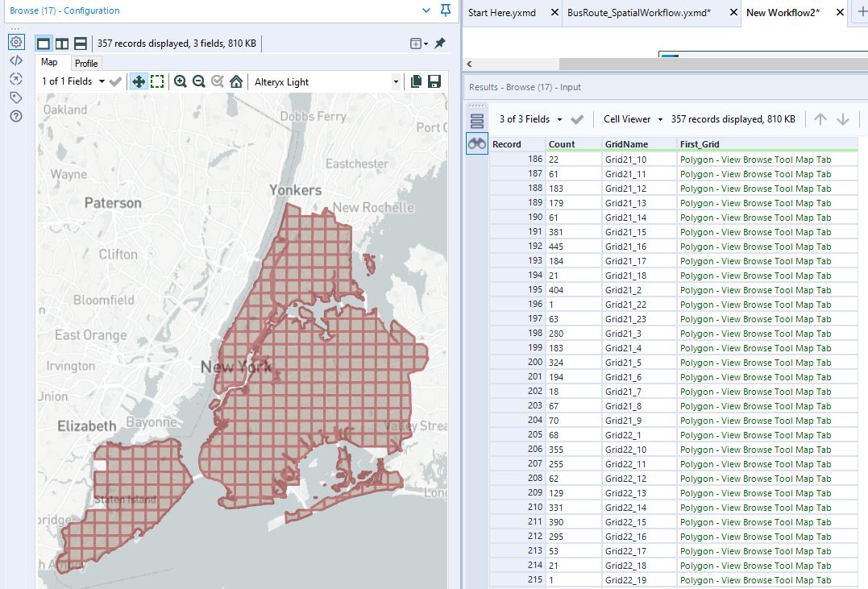The height and width of the screenshot is (589, 868).
Task: Click the Count column header
Action: coord(574,144)
